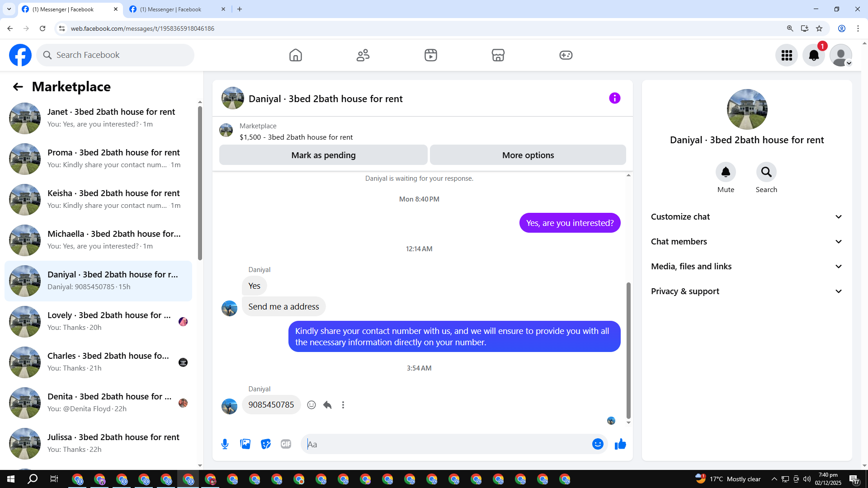Go to Facebook Home tab
The width and height of the screenshot is (868, 488).
tap(295, 55)
